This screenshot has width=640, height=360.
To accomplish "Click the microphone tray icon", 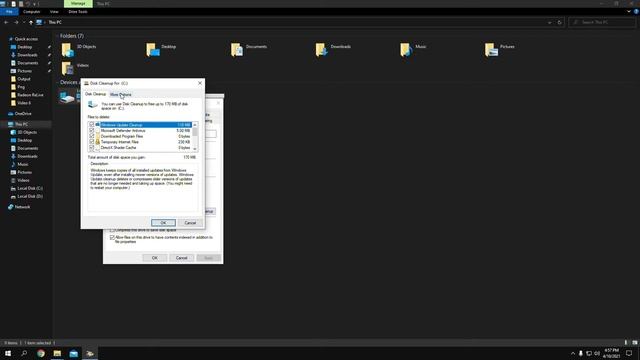I will [x=581, y=353].
